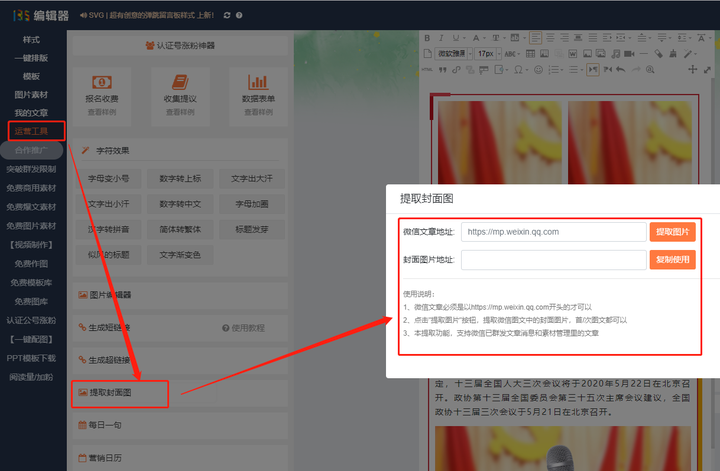Open 数据表单 chart icon tool
This screenshot has height=471, width=720.
pos(259,96)
